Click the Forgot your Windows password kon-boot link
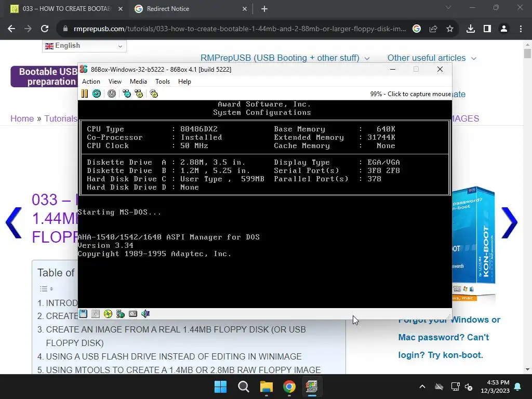This screenshot has width=532, height=399. [x=449, y=338]
